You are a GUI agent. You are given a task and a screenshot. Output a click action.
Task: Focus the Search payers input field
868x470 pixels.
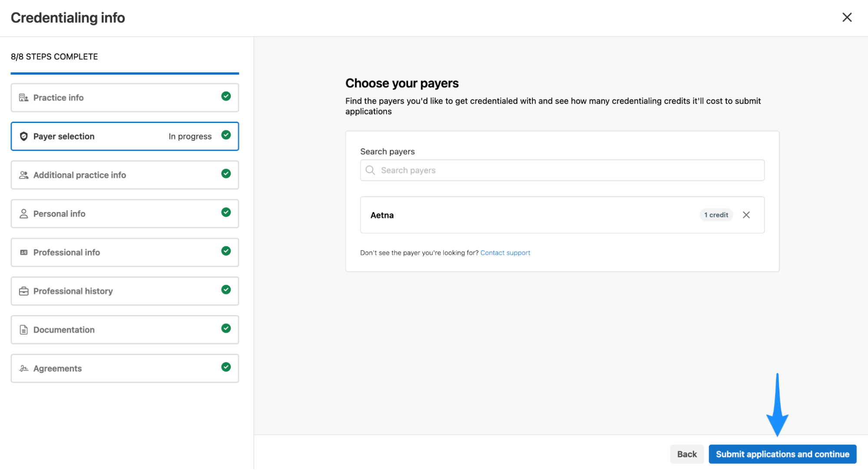(562, 170)
